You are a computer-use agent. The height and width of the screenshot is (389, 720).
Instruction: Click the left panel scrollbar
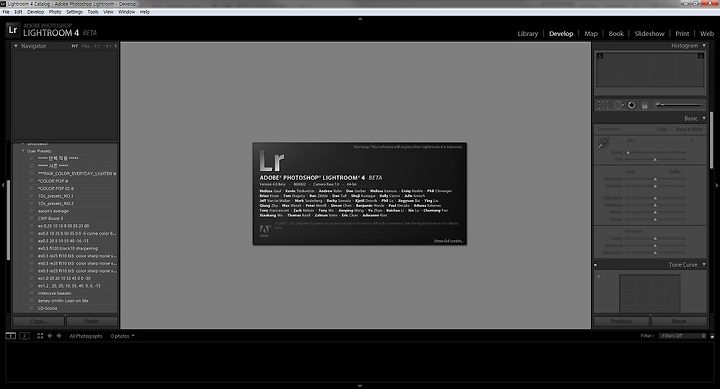[8, 220]
